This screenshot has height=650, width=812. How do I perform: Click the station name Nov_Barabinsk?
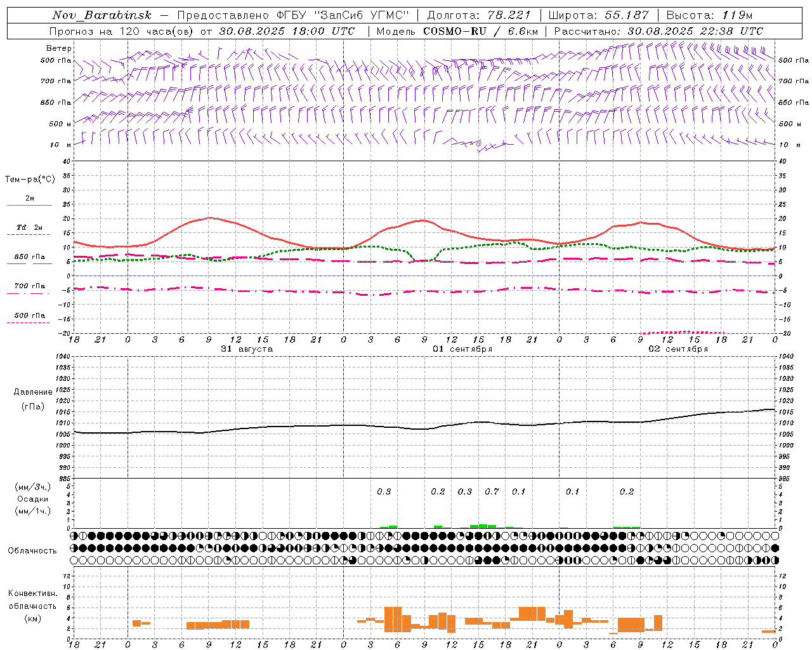click(x=101, y=15)
